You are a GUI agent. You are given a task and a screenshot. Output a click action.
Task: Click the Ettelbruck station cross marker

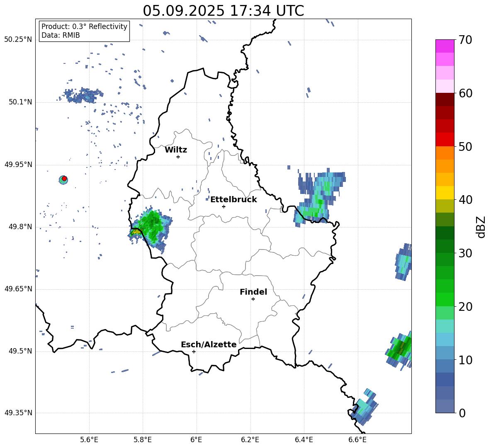pyautogui.click(x=224, y=206)
